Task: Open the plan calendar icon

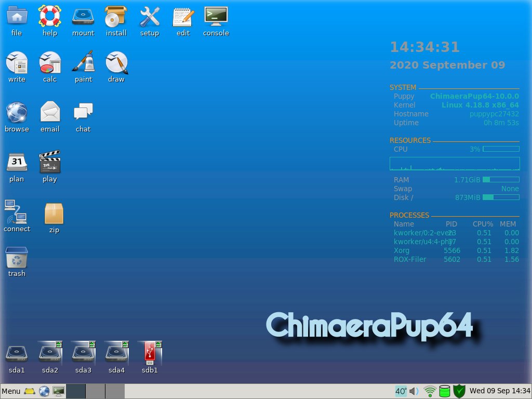Action: click(17, 162)
